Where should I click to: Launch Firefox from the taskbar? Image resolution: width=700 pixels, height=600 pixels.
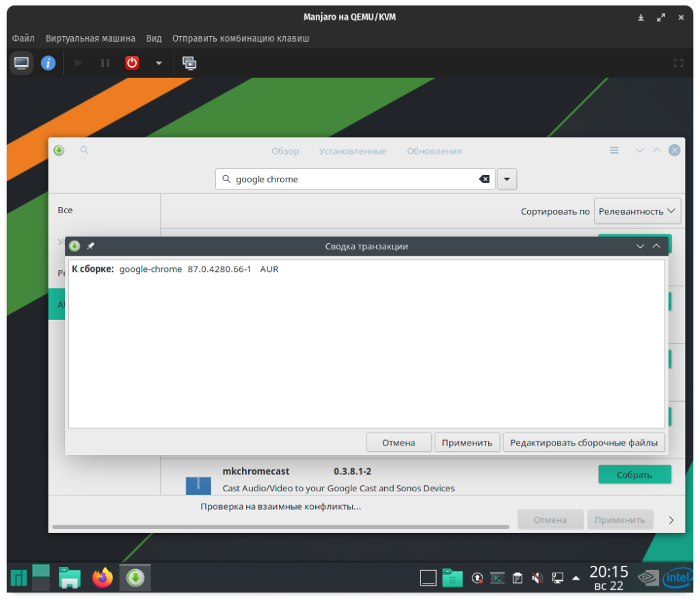pyautogui.click(x=103, y=578)
